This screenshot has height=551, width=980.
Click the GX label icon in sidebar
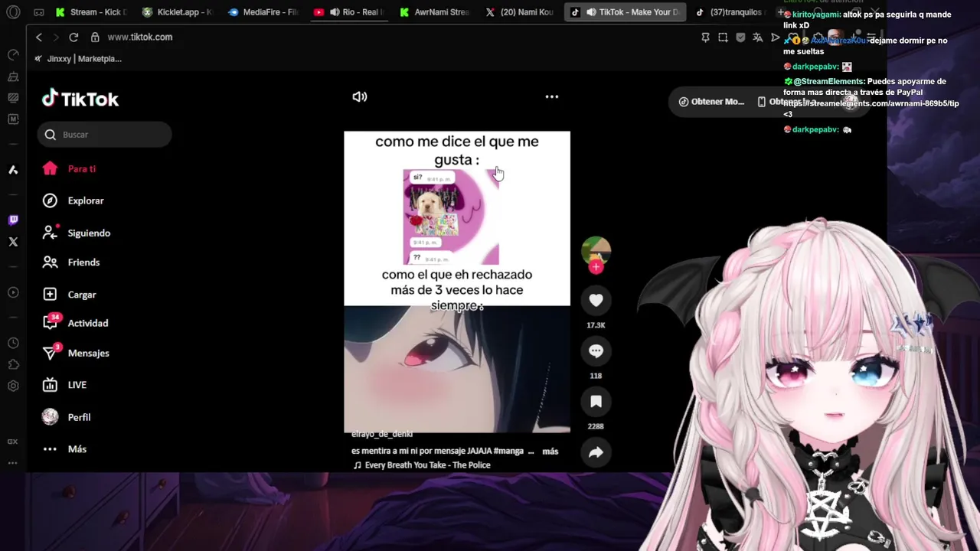coord(13,442)
